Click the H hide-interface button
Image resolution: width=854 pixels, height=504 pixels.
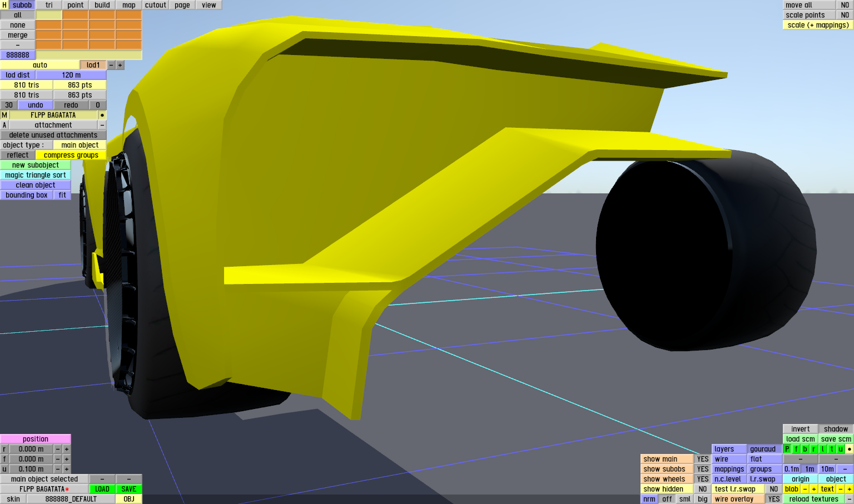tap(4, 5)
